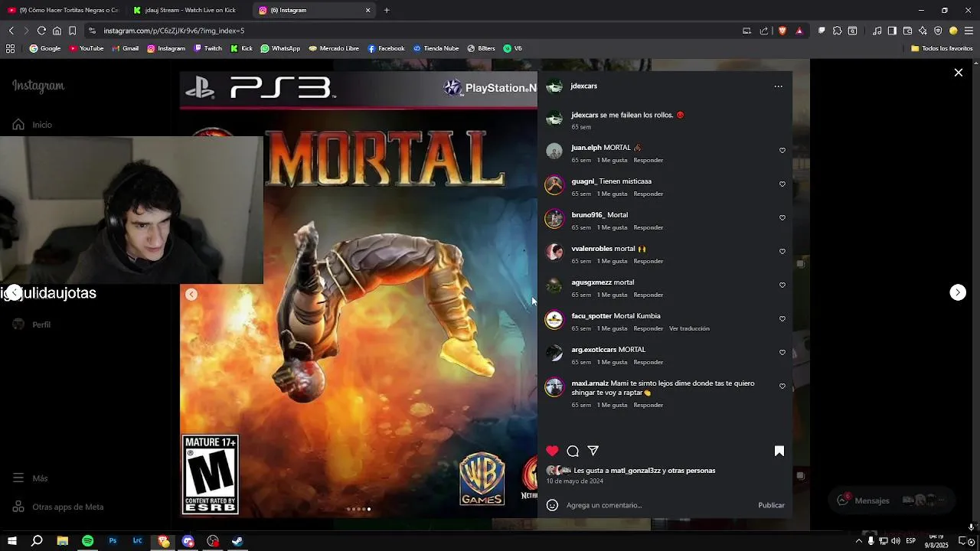Screen dimensions: 980x551
Task: Open the WhatsApp bookmark
Action: pos(280,48)
